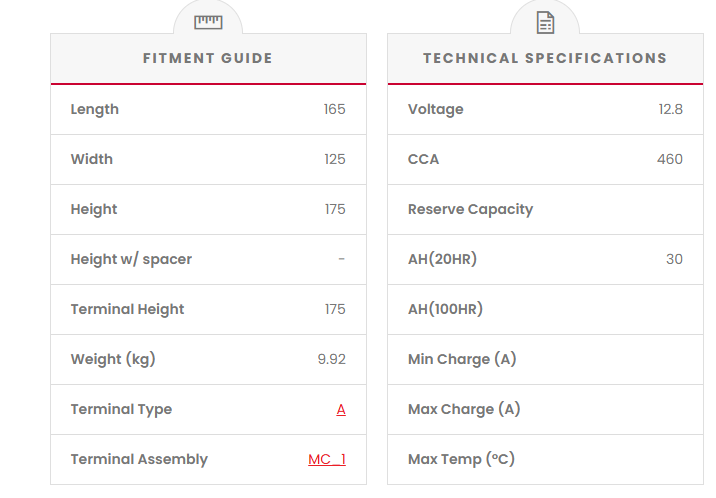Click the Max Charge (A) label
Screen dimensions: 716x498
pos(464,409)
